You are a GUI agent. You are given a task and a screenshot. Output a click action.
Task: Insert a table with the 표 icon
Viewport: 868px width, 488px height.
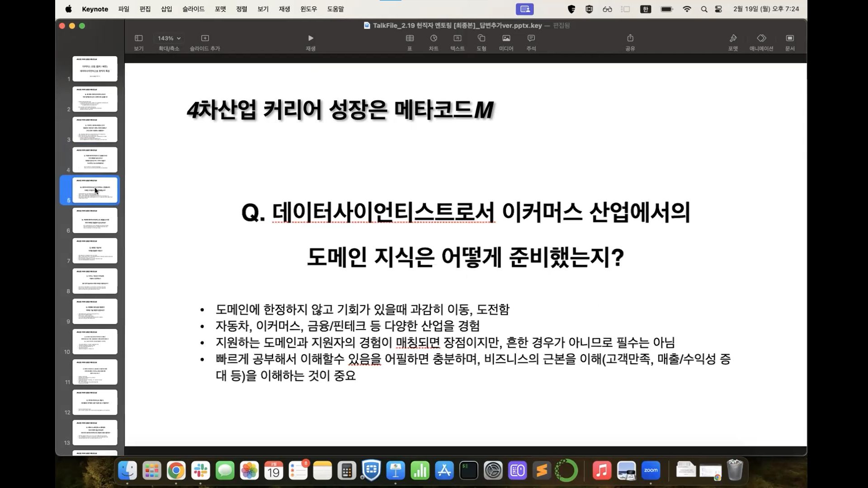pos(410,38)
